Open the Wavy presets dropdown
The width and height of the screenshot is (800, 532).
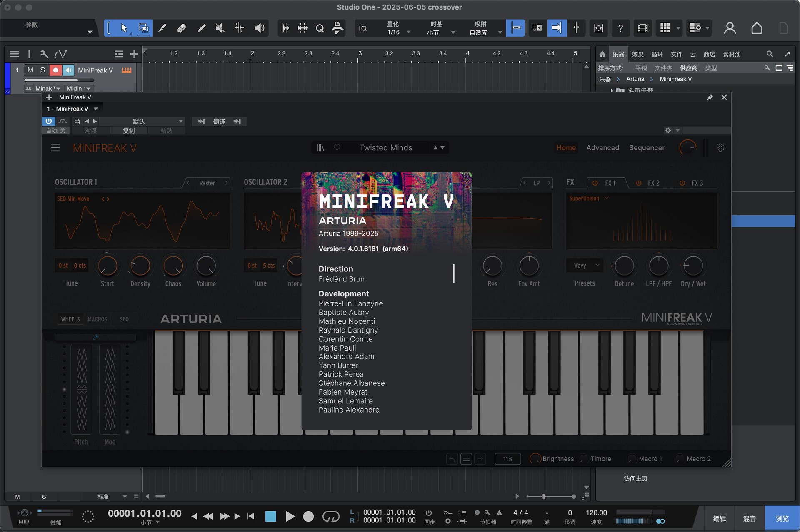point(585,266)
